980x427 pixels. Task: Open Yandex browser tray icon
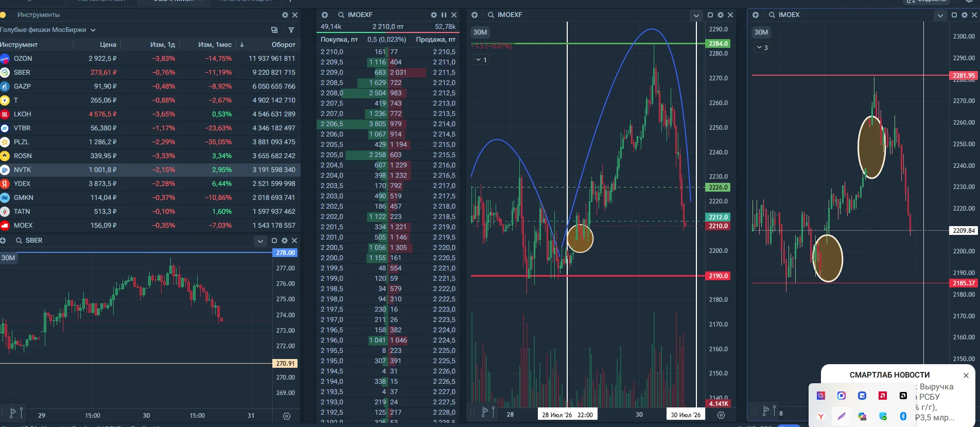[820, 416]
